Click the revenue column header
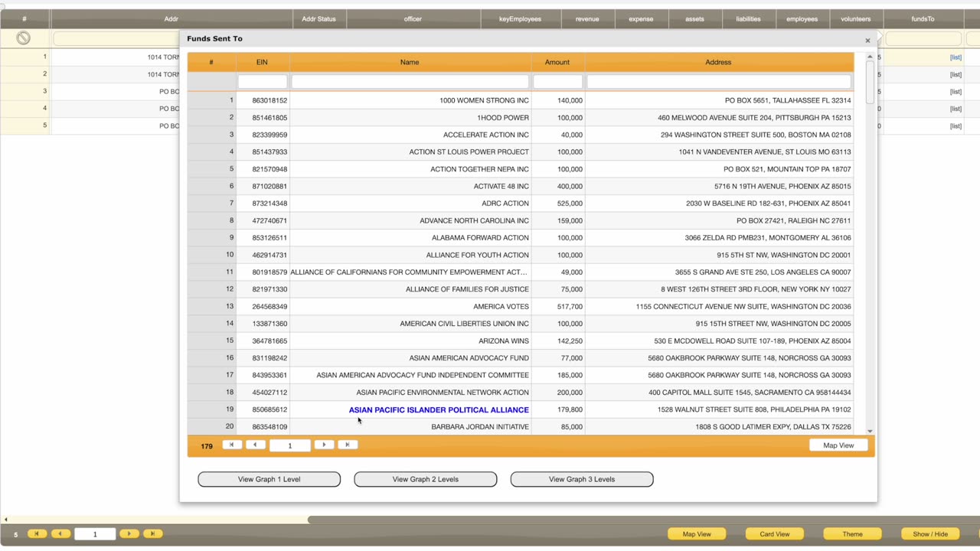980x551 pixels. pyautogui.click(x=587, y=19)
